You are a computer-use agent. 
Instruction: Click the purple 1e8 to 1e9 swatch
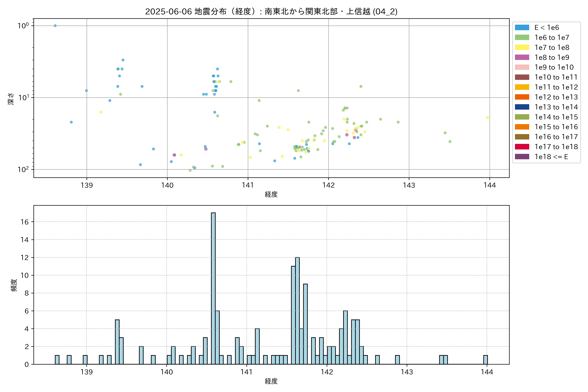(522, 57)
